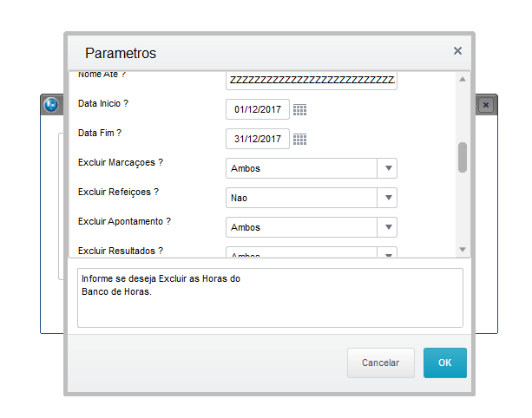This screenshot has width=532, height=418.
Task: Open calendar picker for Data Inicio
Action: point(300,110)
